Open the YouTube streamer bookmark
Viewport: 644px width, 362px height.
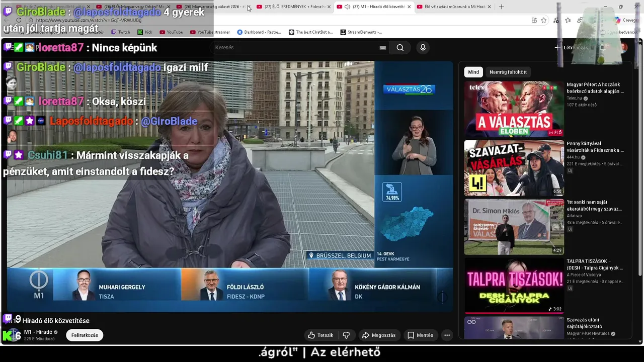[x=210, y=32]
